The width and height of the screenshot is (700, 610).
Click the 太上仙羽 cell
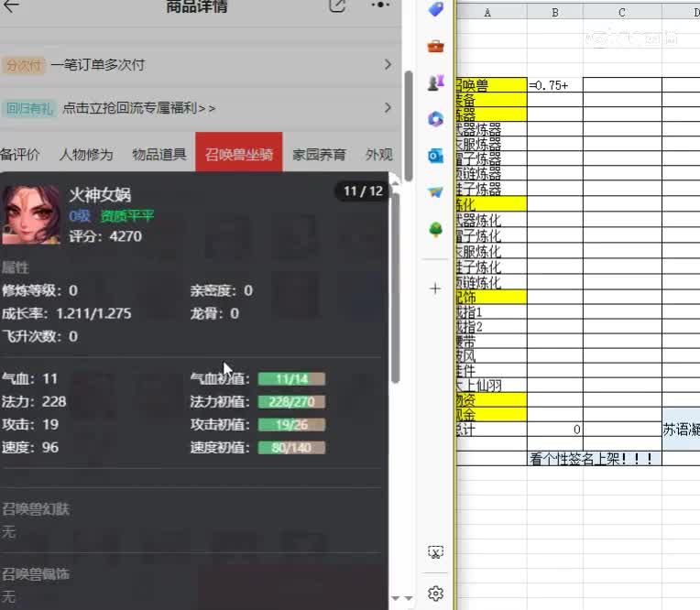pyautogui.click(x=491, y=385)
